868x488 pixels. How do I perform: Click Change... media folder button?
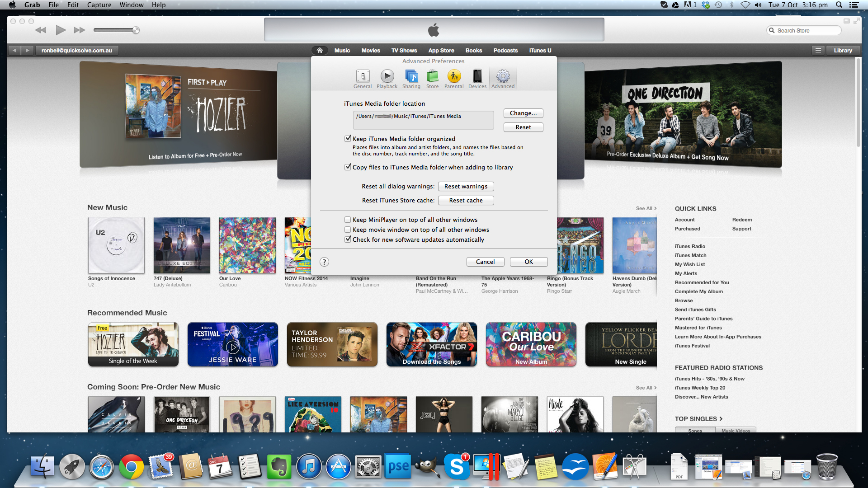(524, 113)
